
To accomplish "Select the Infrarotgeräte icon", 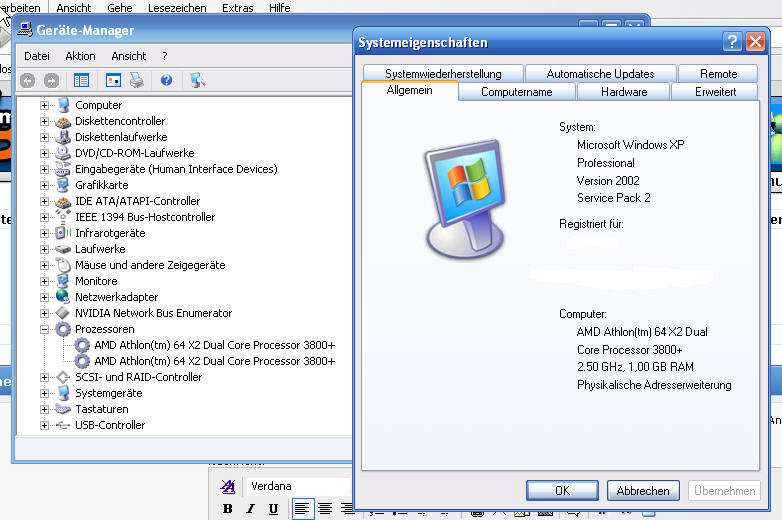I will tap(63, 233).
